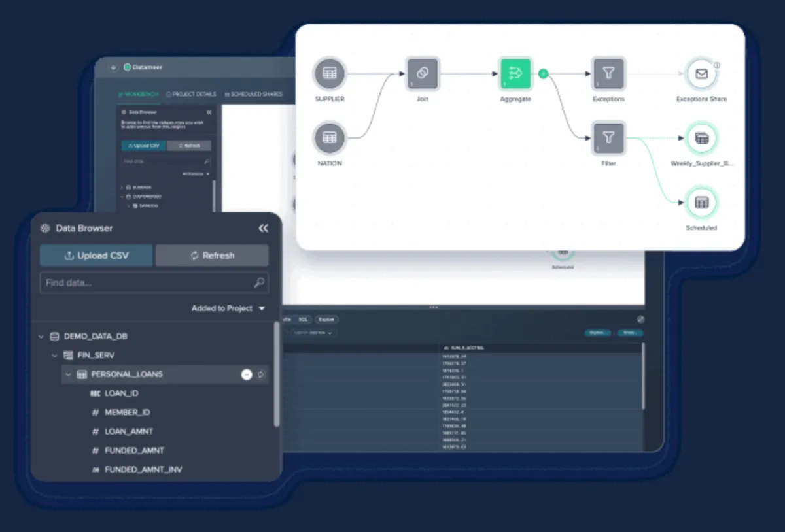
Task: Select the Join node in the flow
Action: 422,73
